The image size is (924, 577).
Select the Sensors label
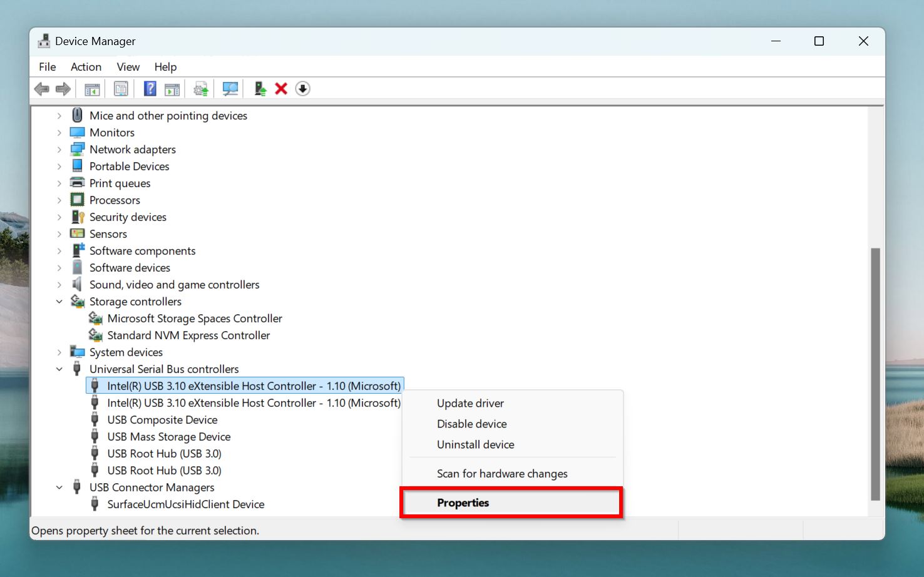108,234
